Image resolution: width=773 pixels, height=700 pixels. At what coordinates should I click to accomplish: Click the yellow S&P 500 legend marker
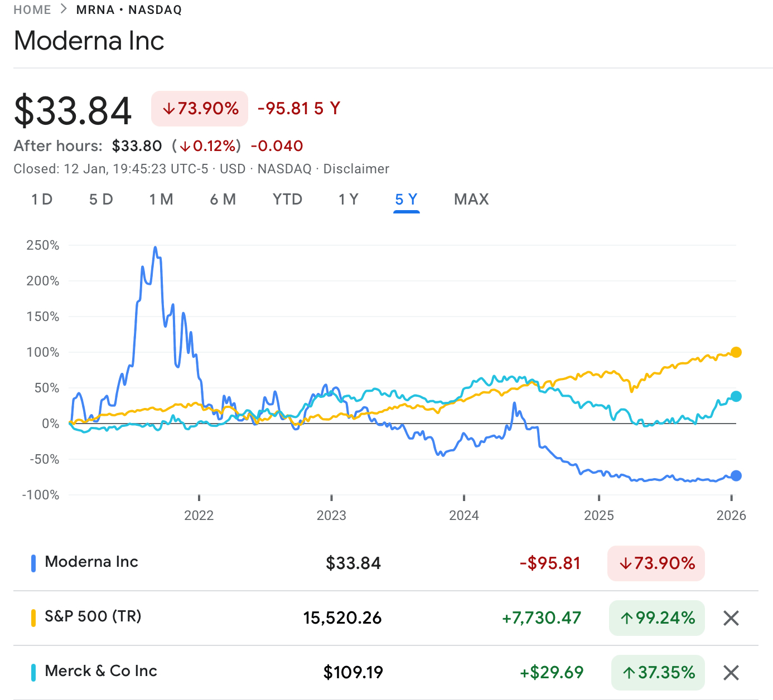pos(35,618)
